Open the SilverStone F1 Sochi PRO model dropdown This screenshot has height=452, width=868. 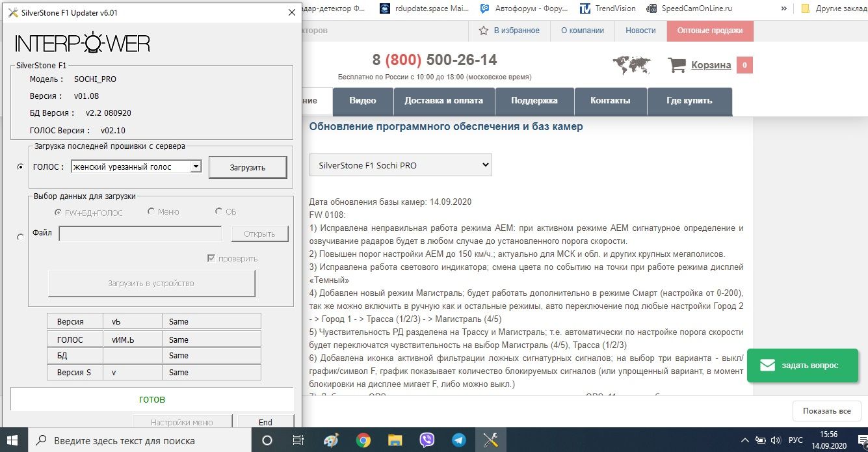[401, 165]
